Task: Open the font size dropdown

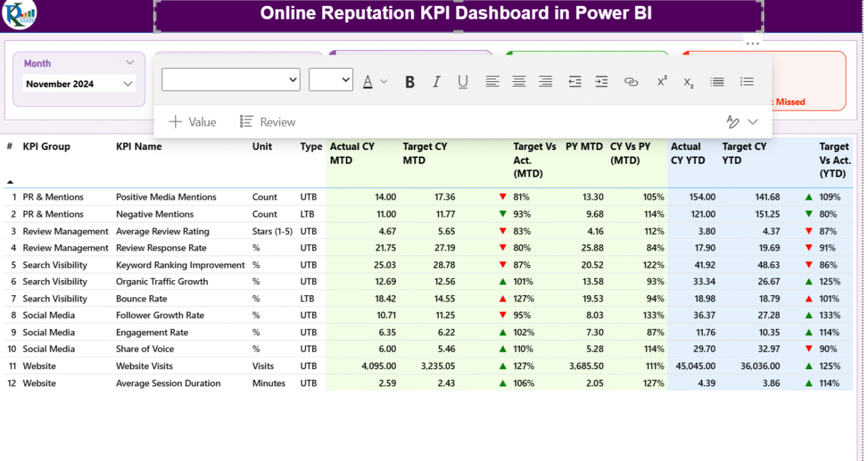Action: (331, 80)
